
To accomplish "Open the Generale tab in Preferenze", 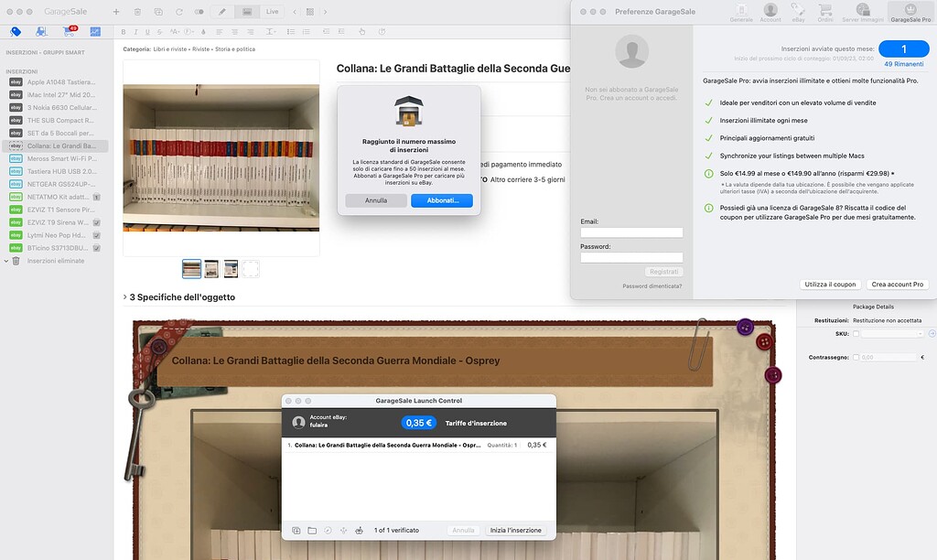I will pyautogui.click(x=741, y=13).
